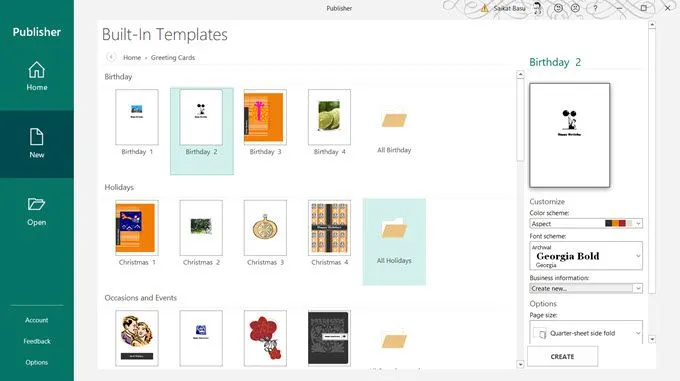Click the customize pane scroll down arrow
Image resolution: width=680 pixels, height=381 pixels.
652,339
